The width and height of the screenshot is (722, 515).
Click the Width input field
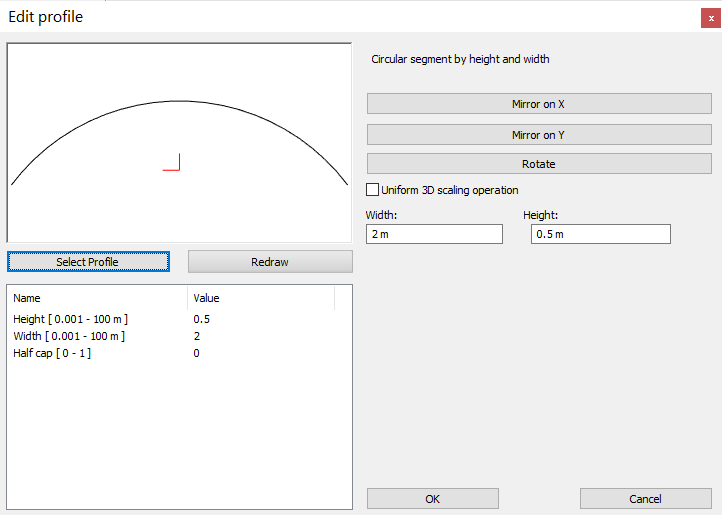click(434, 234)
